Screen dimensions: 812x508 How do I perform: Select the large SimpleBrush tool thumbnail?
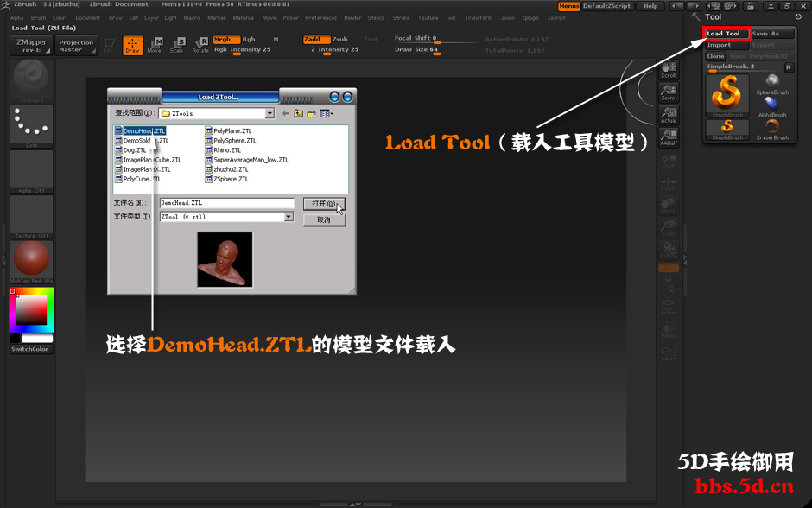point(727,96)
